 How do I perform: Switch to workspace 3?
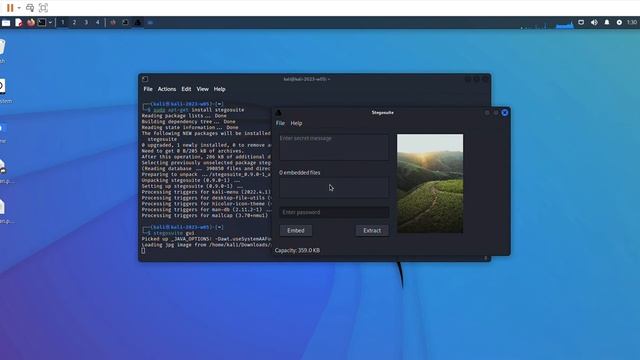point(86,22)
